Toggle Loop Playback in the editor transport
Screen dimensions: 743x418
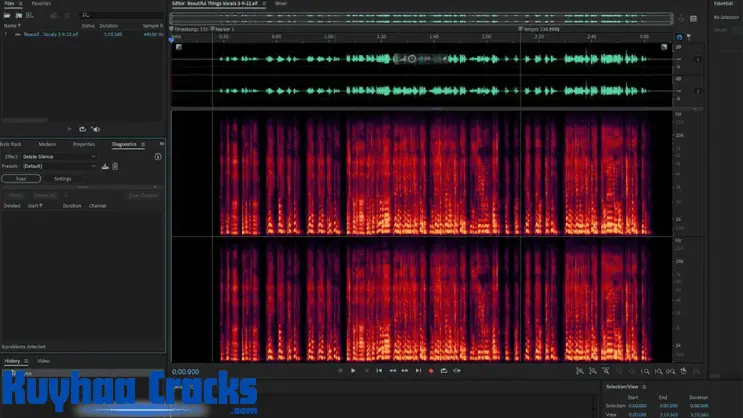click(444, 371)
